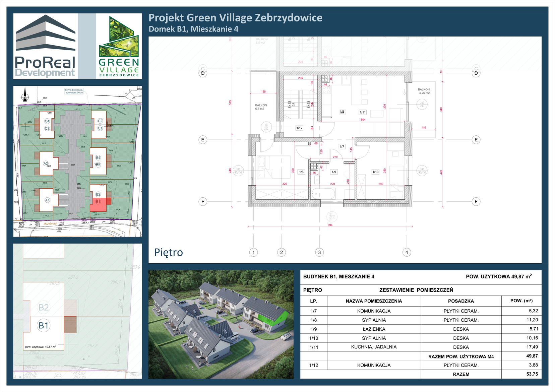555x392 pixels.
Task: Click the north arrow on the site plan
Action: point(25,95)
